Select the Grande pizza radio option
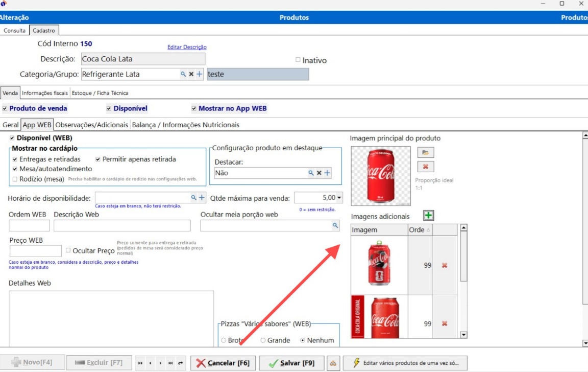 click(x=263, y=340)
